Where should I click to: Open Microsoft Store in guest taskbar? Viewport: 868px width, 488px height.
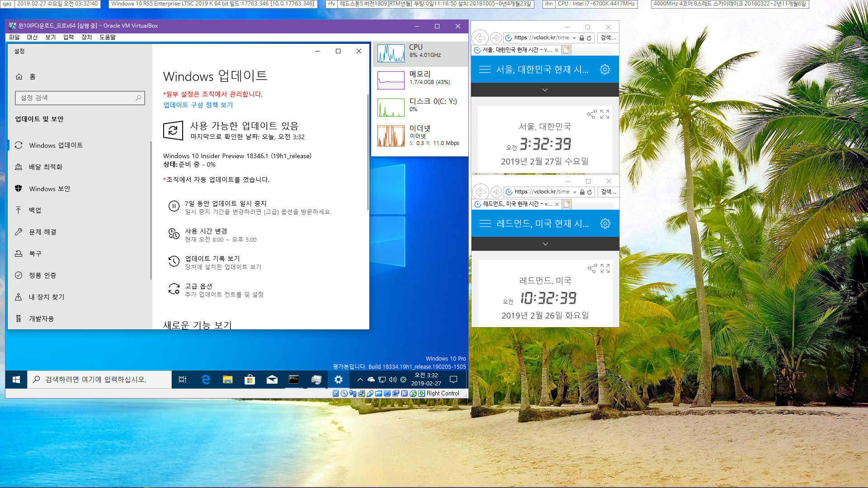[x=250, y=380]
